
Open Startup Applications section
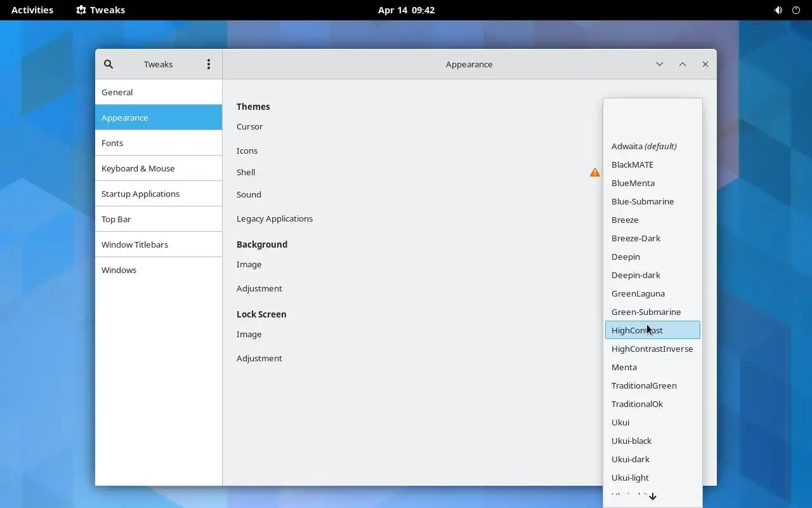(x=159, y=194)
